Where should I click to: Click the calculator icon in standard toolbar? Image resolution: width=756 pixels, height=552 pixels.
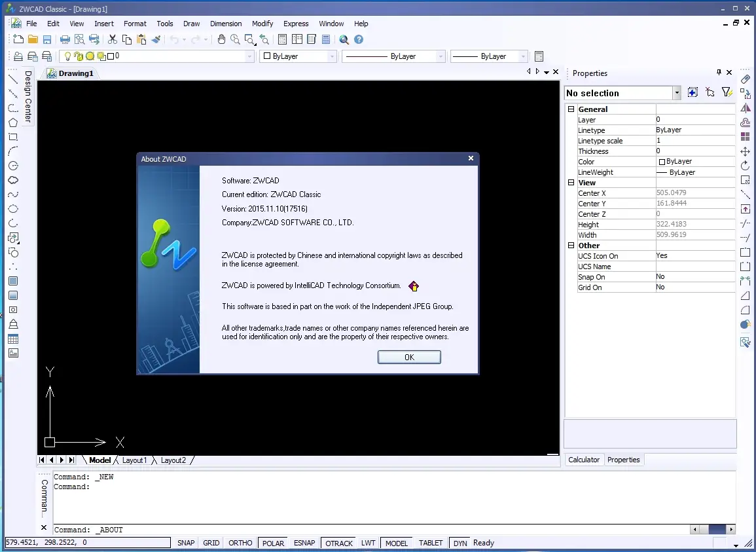tap(326, 39)
